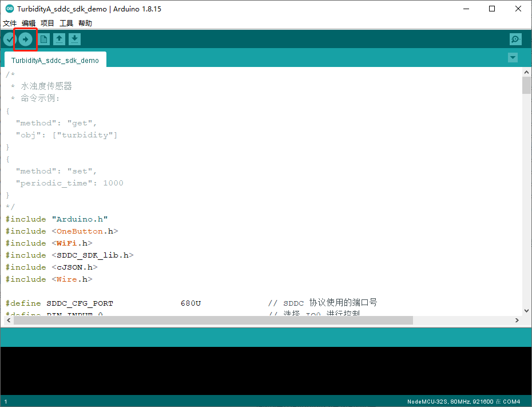532x407 pixels.
Task: Click the '"periodic_time": 1000' line
Action: [x=70, y=183]
